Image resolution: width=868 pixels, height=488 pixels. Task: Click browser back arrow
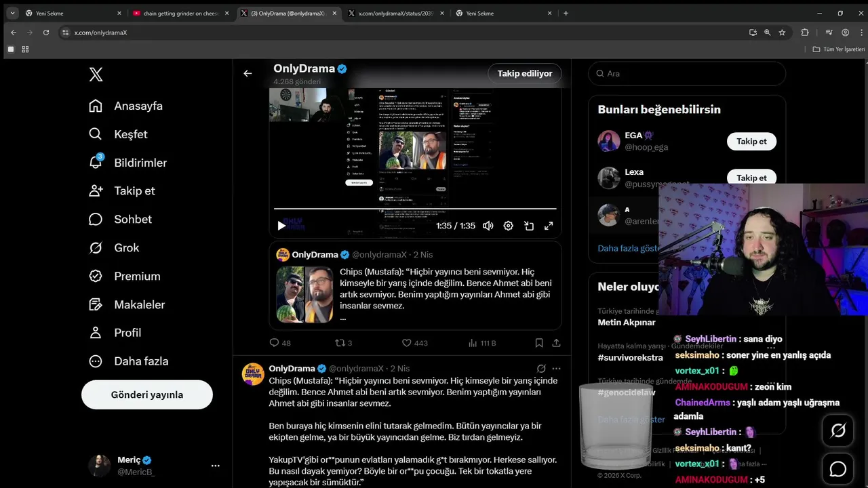click(x=14, y=33)
